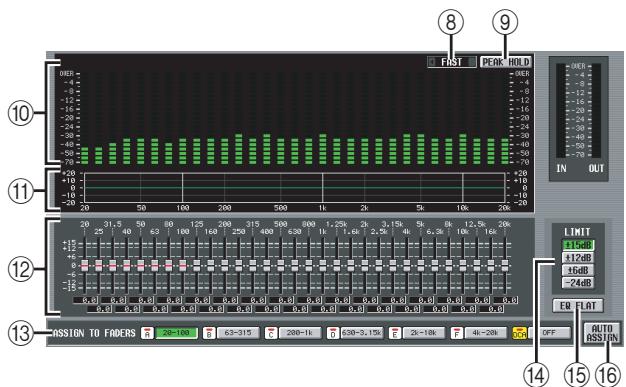Click the 400 Hz band fader knob
The image size is (626, 387).
(x=267, y=266)
